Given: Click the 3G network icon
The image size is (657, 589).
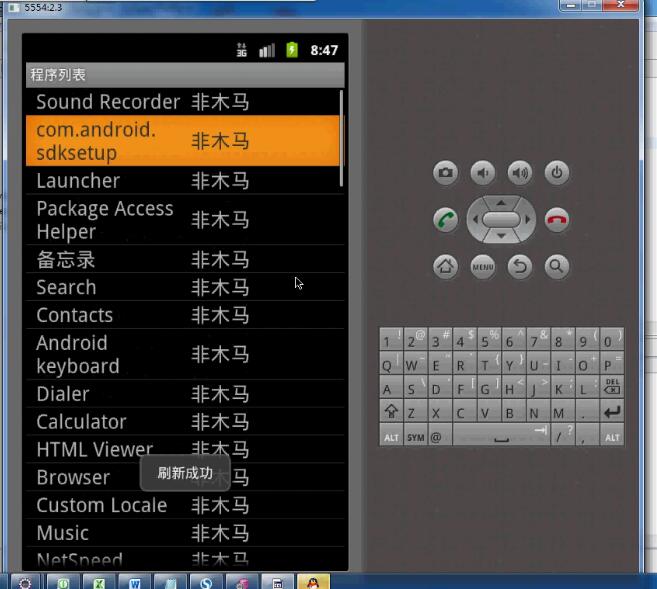Looking at the screenshot, I should tap(241, 50).
